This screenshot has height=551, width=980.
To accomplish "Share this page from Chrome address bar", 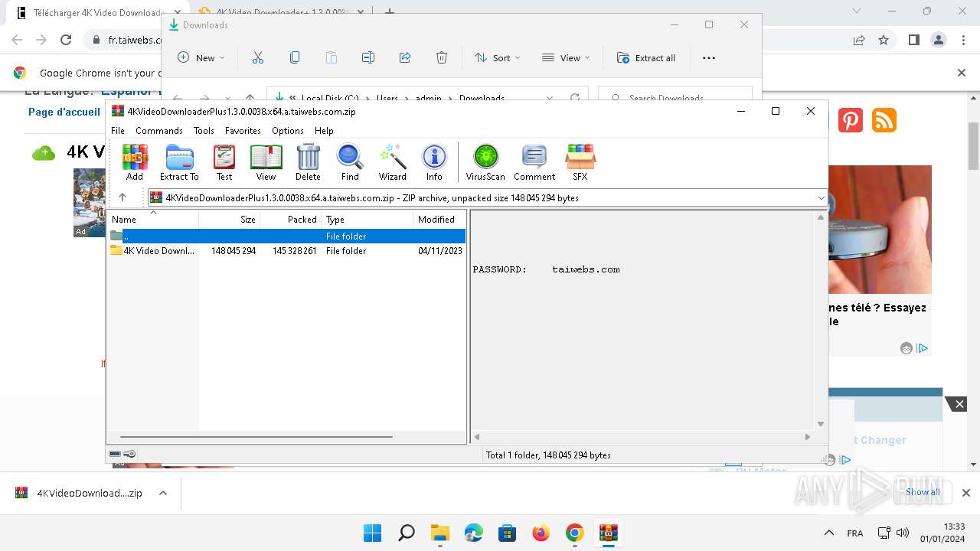I will point(859,40).
